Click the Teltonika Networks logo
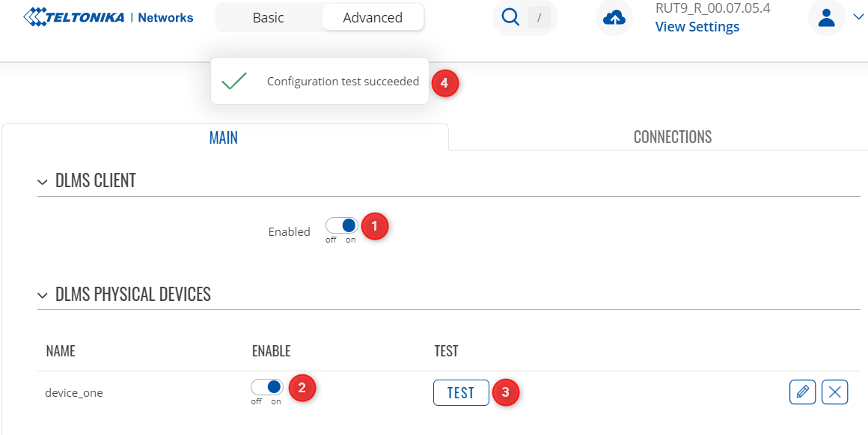868x435 pixels. 109,17
